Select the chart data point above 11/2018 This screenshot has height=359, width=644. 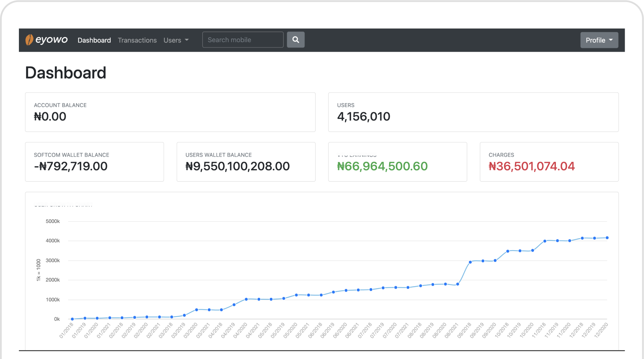point(545,241)
